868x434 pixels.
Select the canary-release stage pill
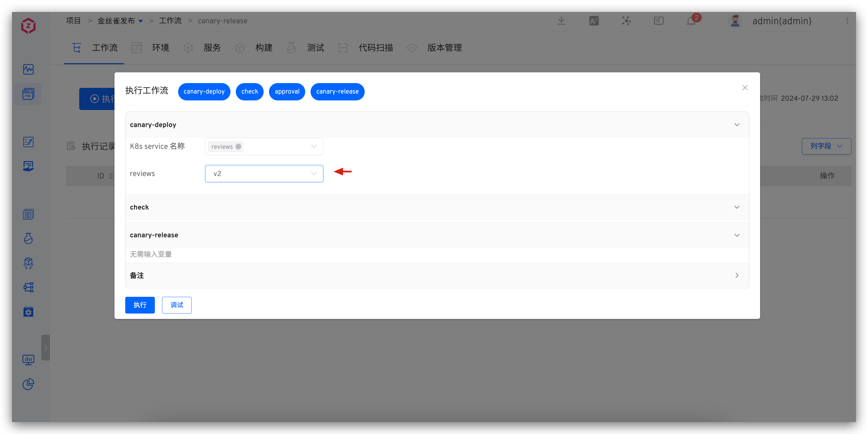point(337,92)
